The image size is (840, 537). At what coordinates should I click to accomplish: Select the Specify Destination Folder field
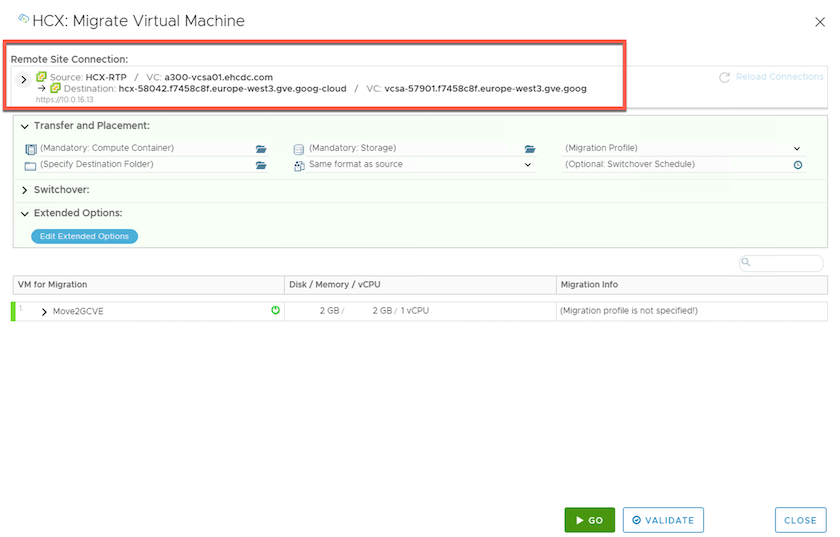[146, 164]
